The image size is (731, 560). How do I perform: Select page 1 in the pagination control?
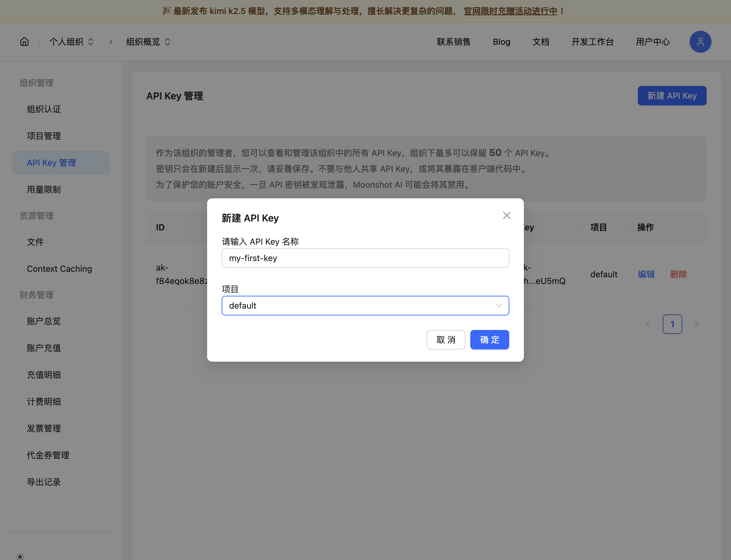[x=672, y=324]
